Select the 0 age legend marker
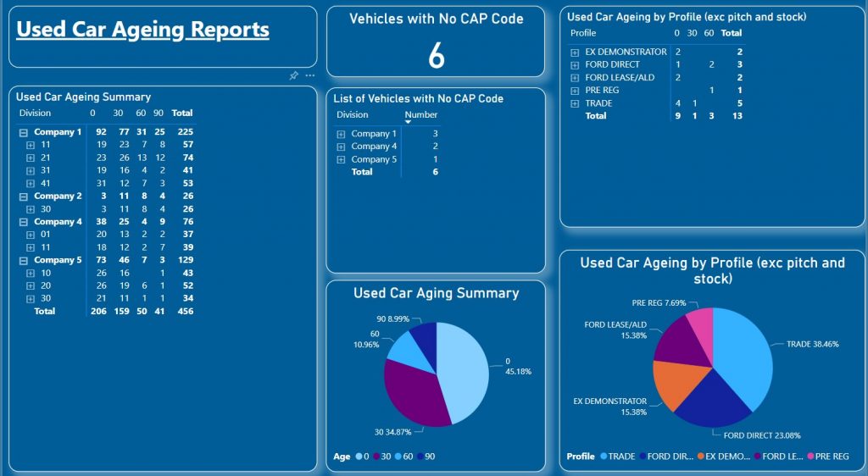Screen dimensions: 868x476 click(358, 457)
